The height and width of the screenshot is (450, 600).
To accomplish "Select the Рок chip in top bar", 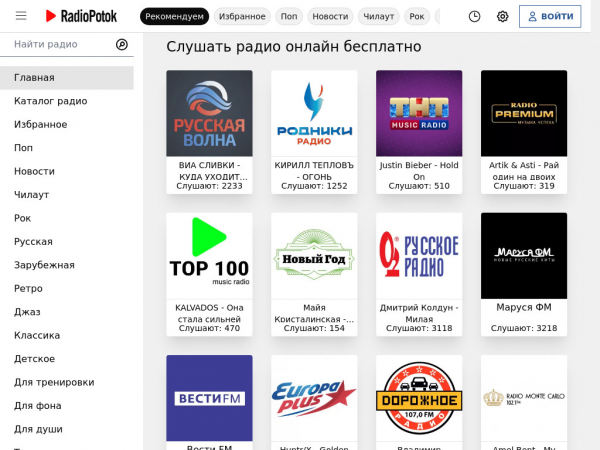I will (x=417, y=16).
